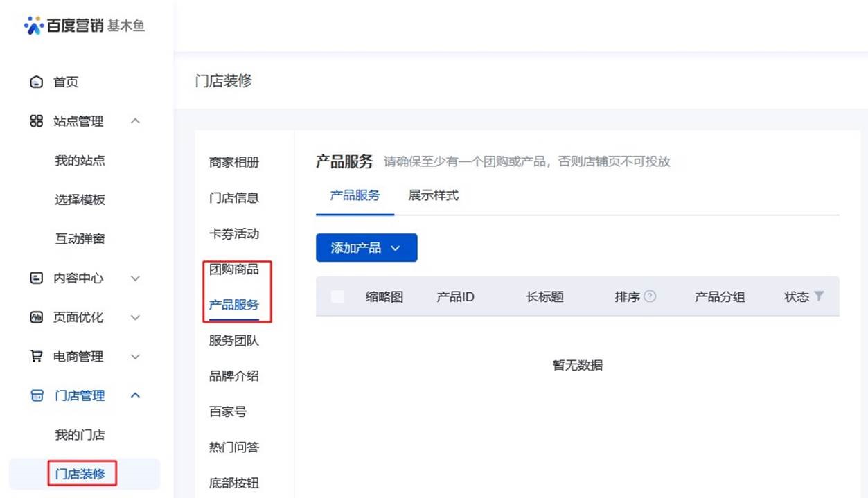Expand the 内容中心 section chevron
Image resolution: width=868 pixels, height=498 pixels.
[136, 278]
